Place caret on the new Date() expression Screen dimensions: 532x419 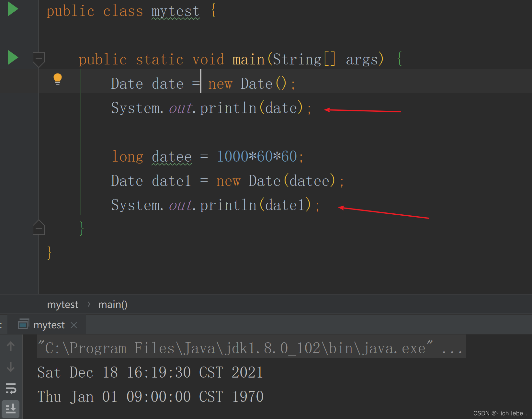[251, 83]
